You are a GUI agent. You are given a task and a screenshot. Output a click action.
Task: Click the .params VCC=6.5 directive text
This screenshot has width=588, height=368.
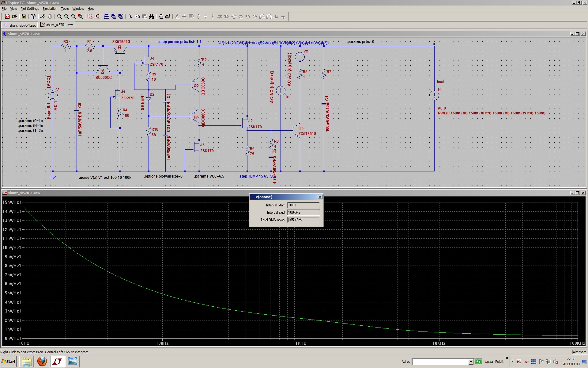209,176
